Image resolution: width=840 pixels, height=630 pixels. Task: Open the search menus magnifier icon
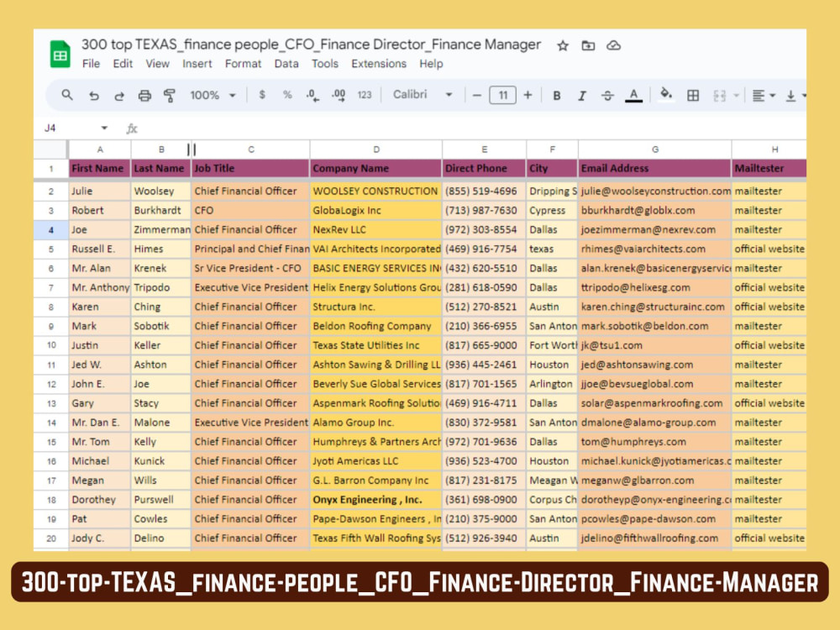pyautogui.click(x=67, y=96)
